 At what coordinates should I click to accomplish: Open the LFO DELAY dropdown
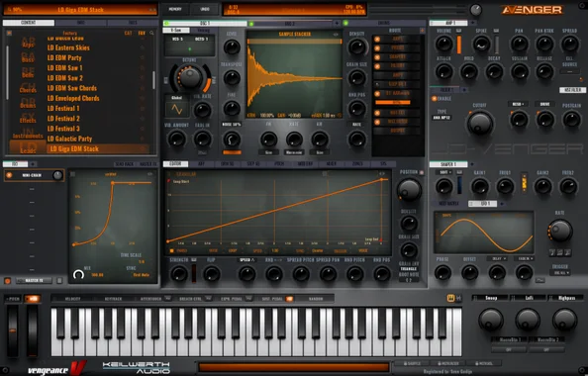coord(497,258)
